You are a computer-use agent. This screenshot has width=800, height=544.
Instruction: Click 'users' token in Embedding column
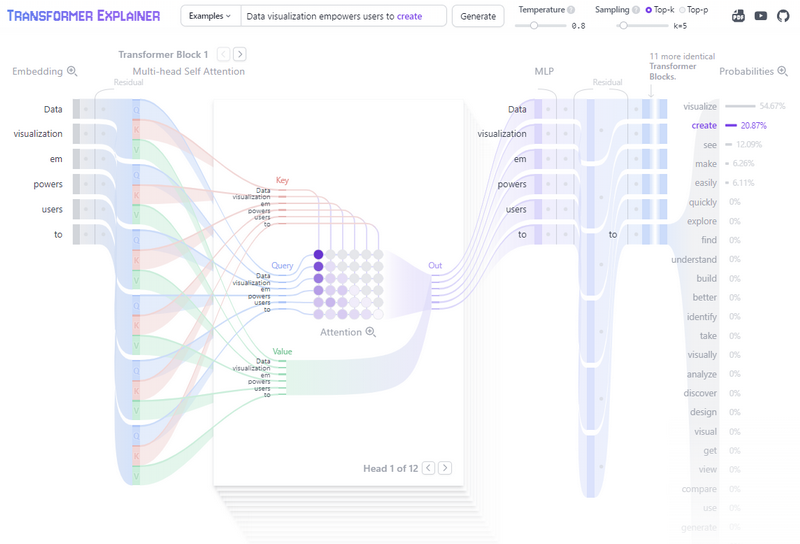pos(52,209)
